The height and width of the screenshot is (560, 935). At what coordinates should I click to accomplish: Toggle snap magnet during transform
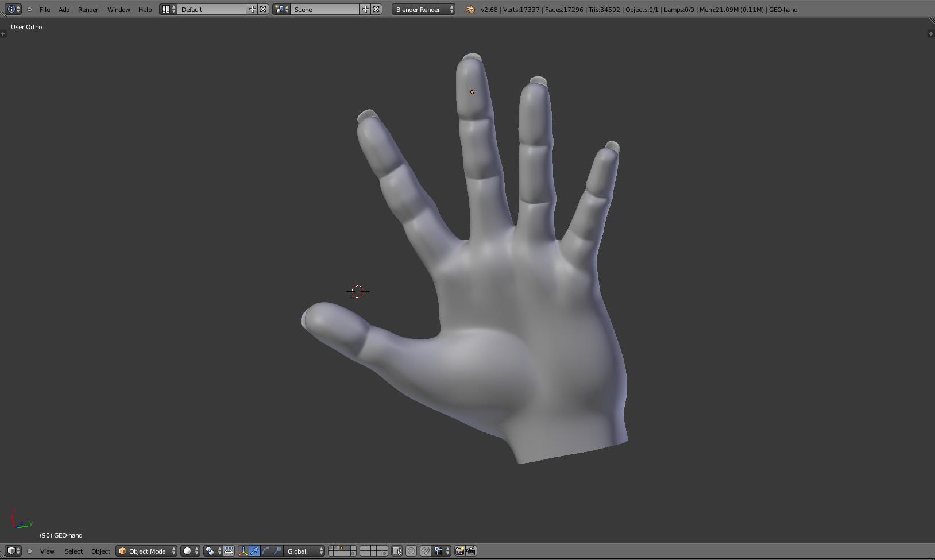[425, 551]
